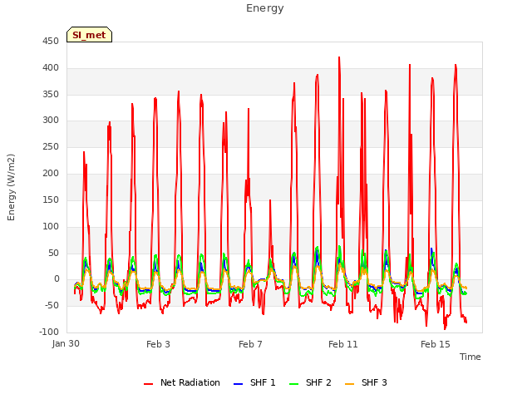Click the Feb 11 x-axis label
The height and width of the screenshot is (399, 532).
pyautogui.click(x=343, y=344)
